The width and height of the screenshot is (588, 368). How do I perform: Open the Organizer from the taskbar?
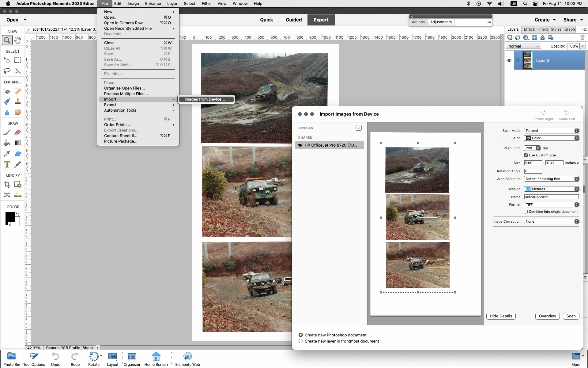pos(132,358)
